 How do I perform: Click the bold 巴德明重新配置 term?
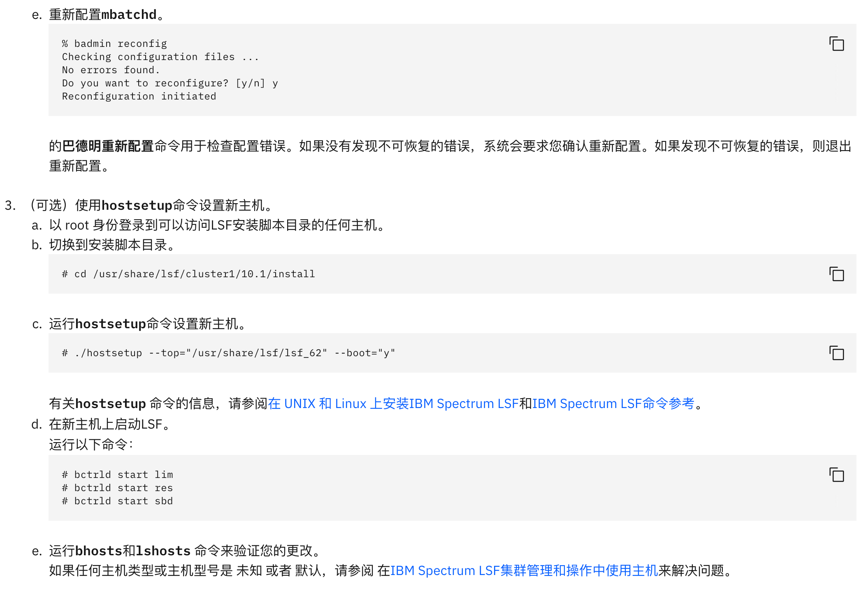(x=108, y=146)
